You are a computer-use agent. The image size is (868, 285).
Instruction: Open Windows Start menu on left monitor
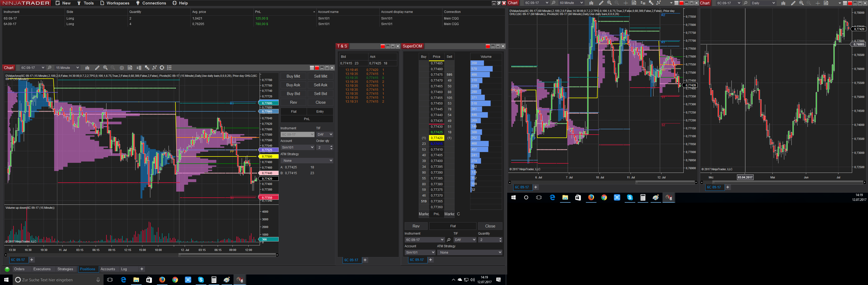click(6, 280)
